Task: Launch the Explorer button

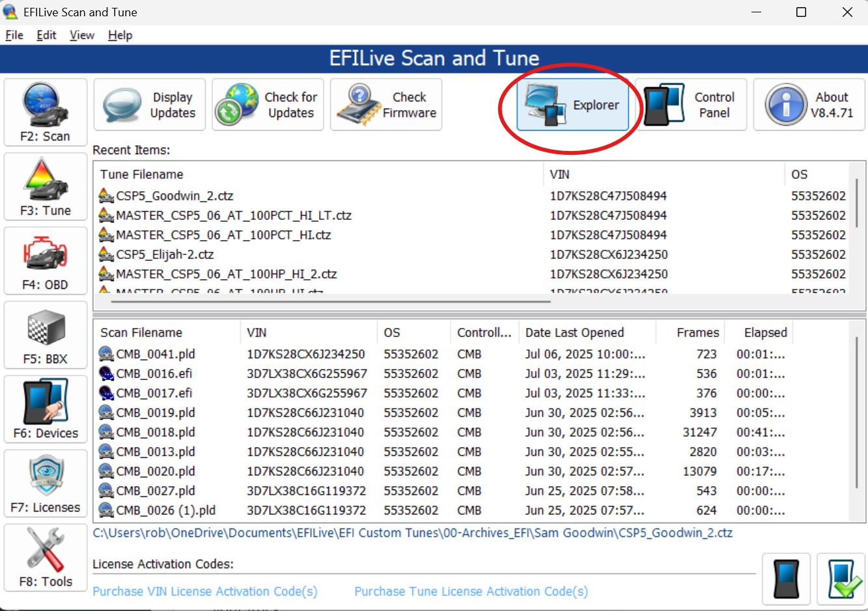Action: point(573,105)
